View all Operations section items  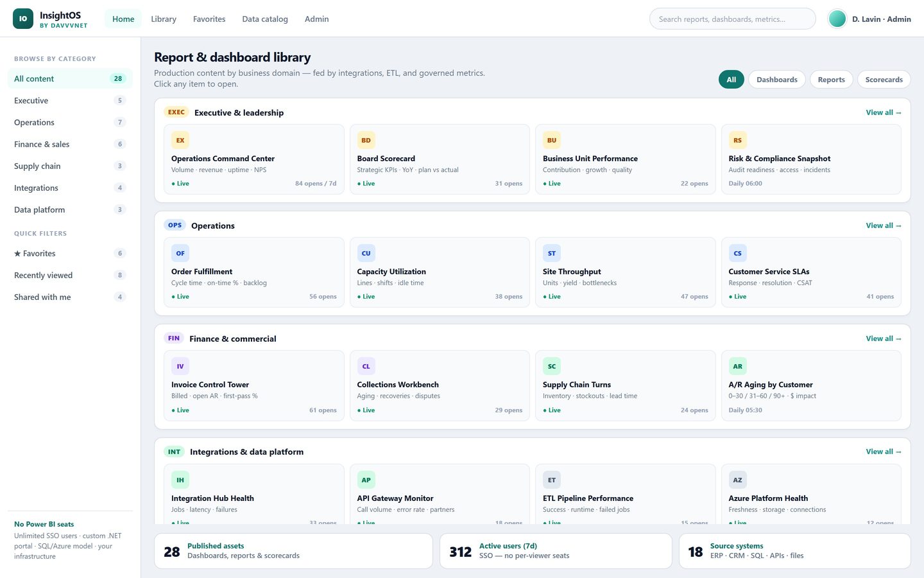click(883, 225)
